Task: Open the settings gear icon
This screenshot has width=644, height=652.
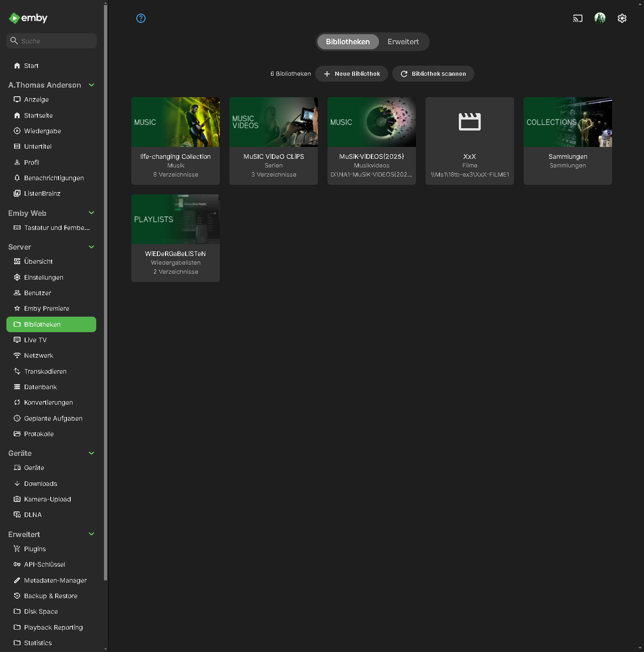Action: 622,18
